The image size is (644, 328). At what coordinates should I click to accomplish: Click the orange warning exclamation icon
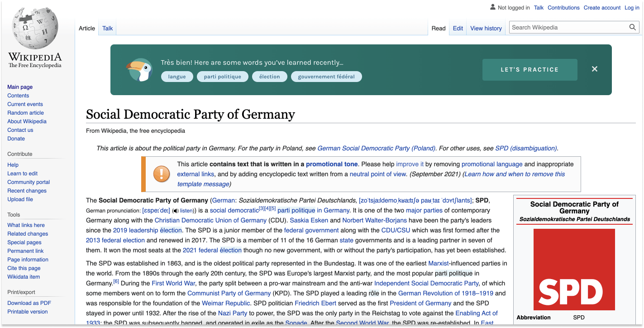click(161, 174)
